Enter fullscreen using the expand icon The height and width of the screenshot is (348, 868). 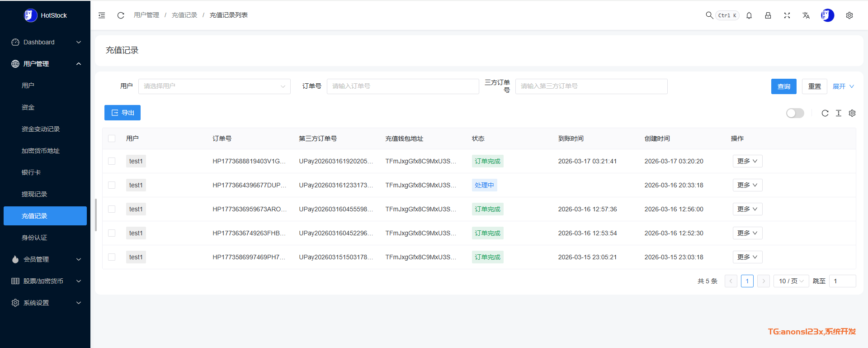[x=787, y=15]
